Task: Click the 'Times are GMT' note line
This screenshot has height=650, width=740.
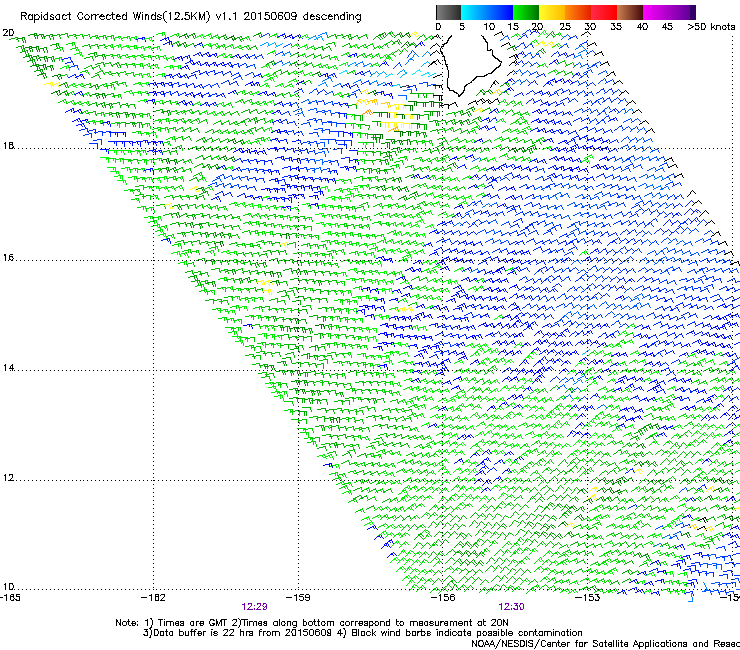Action: point(312,623)
